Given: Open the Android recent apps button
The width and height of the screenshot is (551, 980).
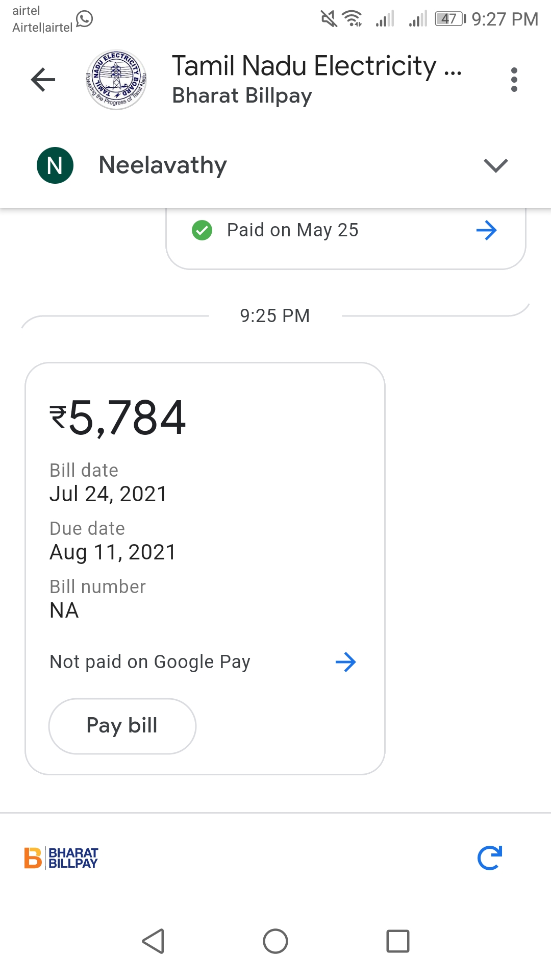Looking at the screenshot, I should pos(398,941).
